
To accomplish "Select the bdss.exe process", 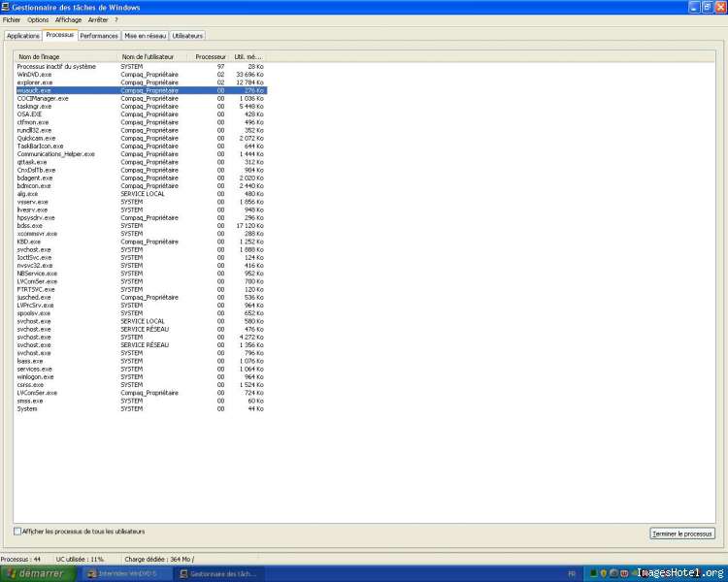I will pos(141,226).
